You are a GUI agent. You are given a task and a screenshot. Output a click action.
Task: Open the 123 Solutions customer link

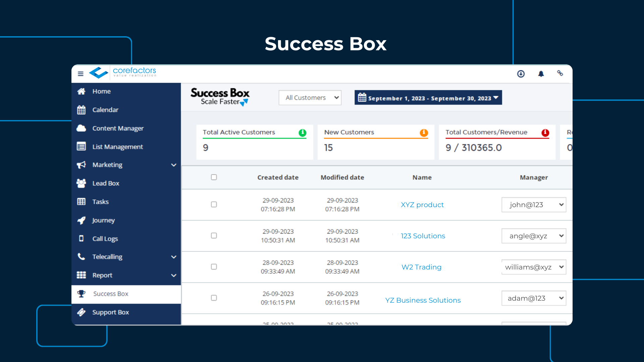(x=423, y=236)
